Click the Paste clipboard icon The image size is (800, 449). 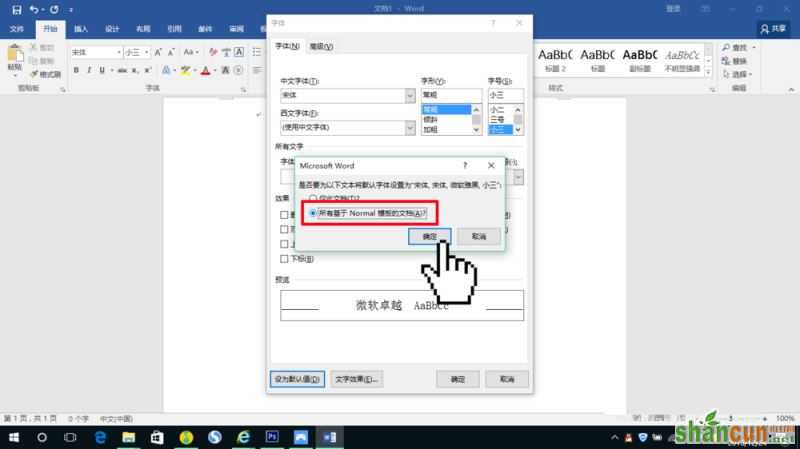coord(14,54)
